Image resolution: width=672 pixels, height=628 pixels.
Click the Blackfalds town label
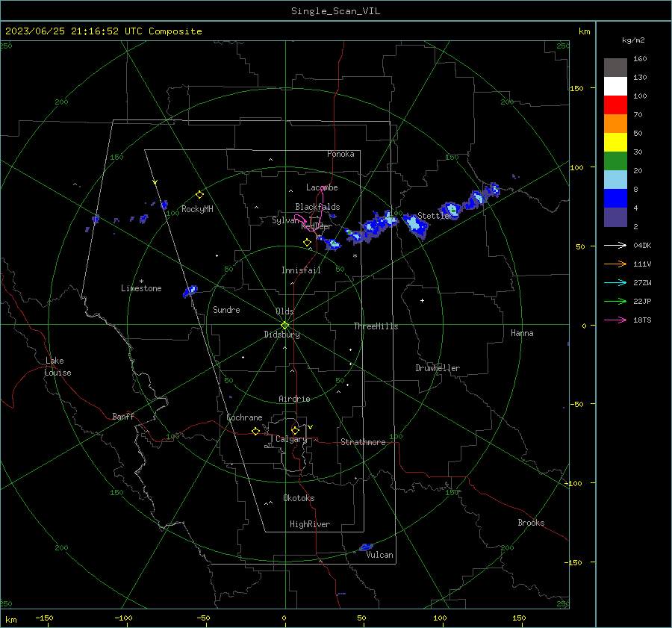click(x=317, y=207)
